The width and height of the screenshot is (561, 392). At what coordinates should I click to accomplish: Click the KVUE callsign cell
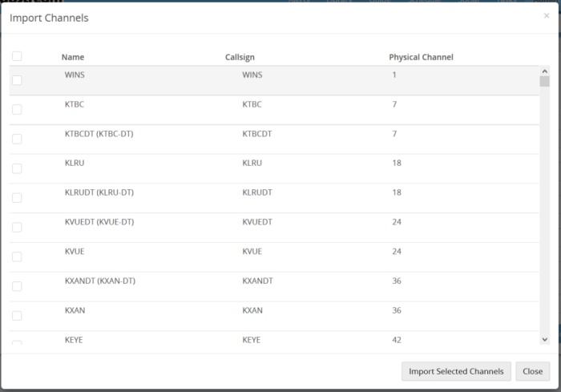pyautogui.click(x=252, y=251)
